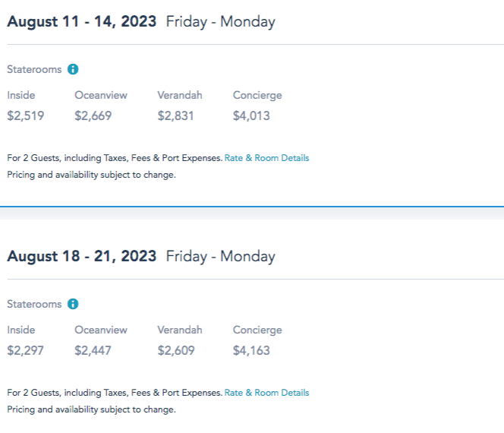
Task: Click the Concierge label in the August 11 sailing
Action: pyautogui.click(x=257, y=96)
